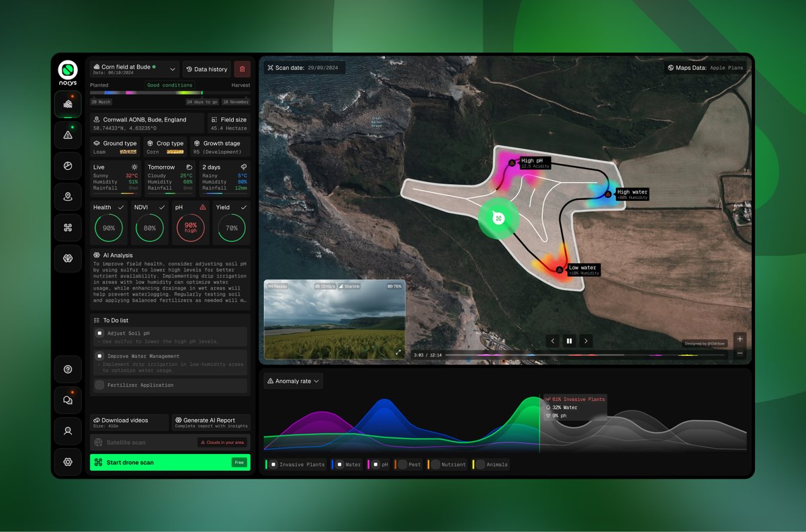Click the Good conditions status badge
The height and width of the screenshot is (532, 806).
pos(170,85)
